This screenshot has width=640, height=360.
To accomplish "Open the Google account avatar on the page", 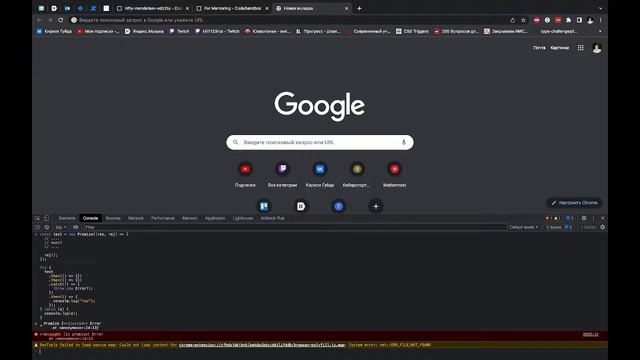I will [597, 48].
